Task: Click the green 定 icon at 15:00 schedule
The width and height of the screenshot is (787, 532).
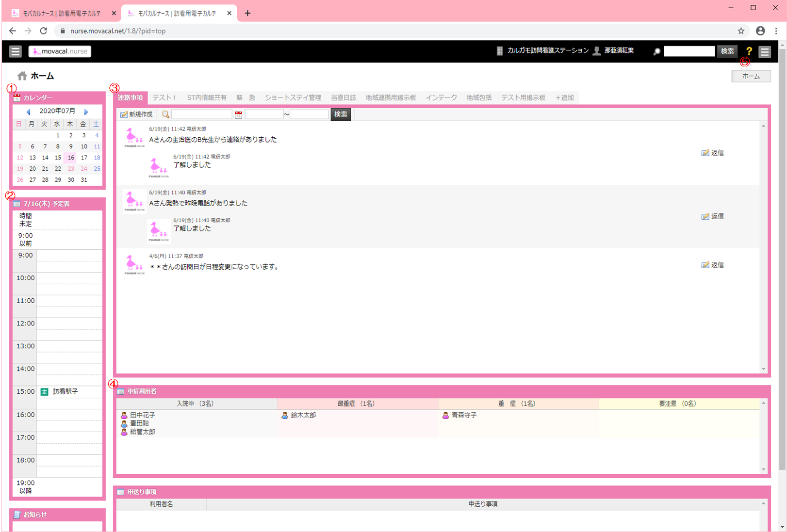Action: click(45, 392)
